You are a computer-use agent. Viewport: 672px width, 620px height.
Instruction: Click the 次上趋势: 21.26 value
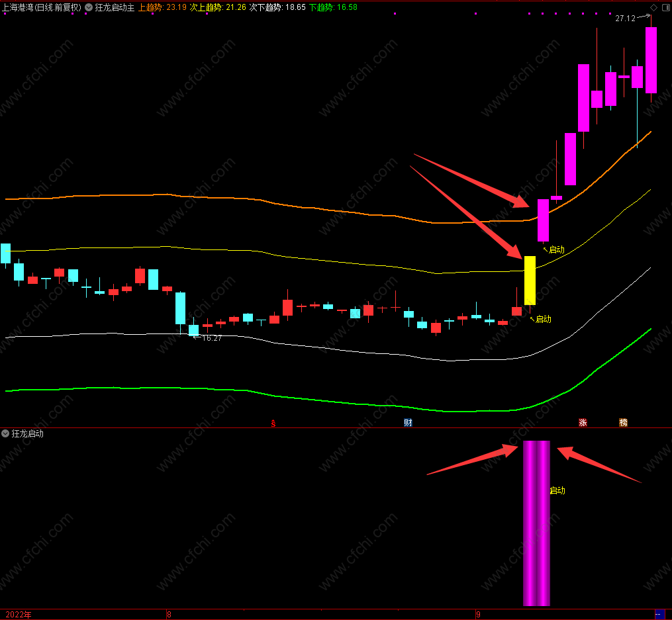pos(218,7)
